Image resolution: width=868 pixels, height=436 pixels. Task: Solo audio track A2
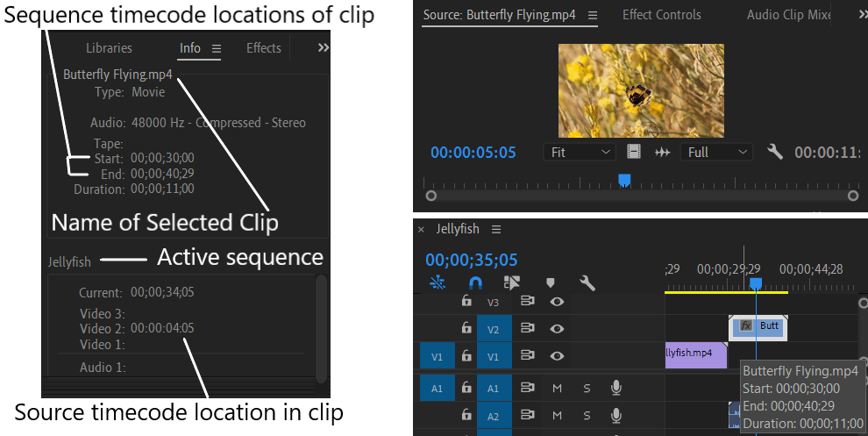click(587, 415)
